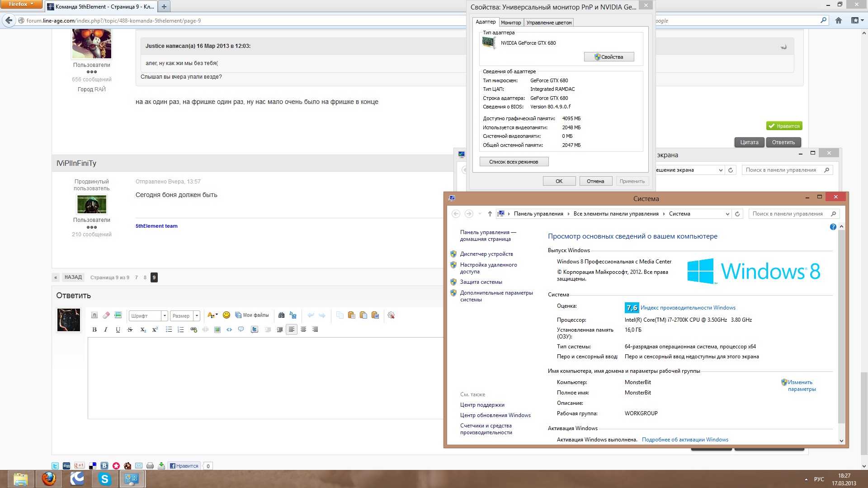Screen dimensions: 868x488
Task: Toggle underline formatting in reply editor
Action: pyautogui.click(x=118, y=329)
